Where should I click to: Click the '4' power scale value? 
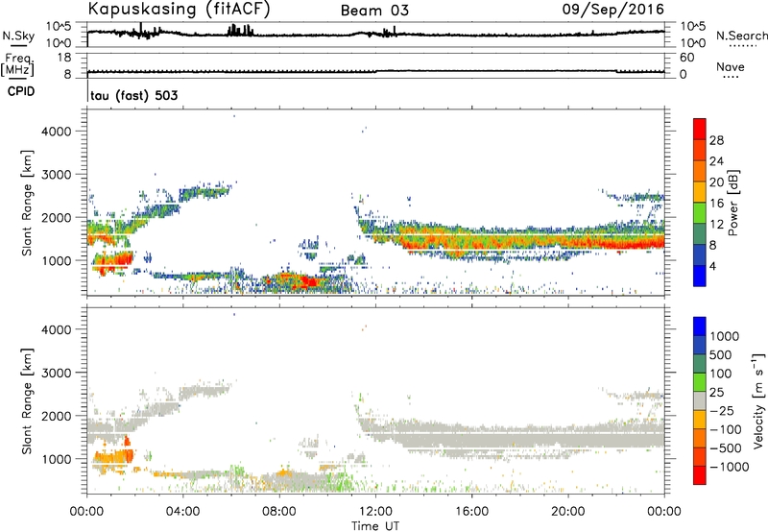pyautogui.click(x=713, y=266)
